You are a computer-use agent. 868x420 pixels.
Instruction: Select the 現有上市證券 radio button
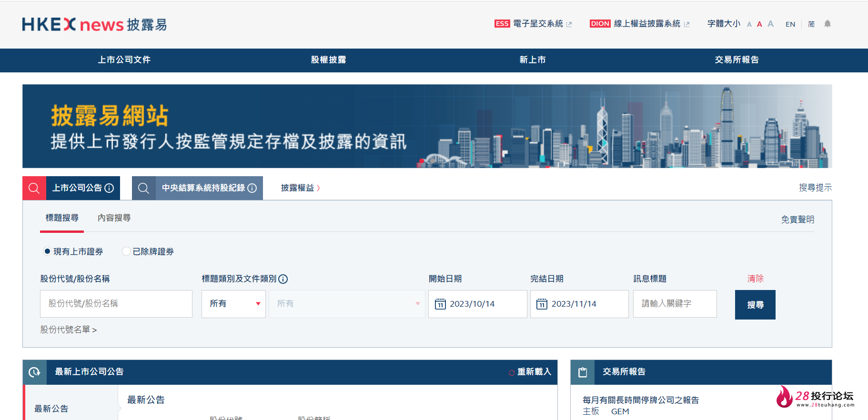tap(47, 251)
